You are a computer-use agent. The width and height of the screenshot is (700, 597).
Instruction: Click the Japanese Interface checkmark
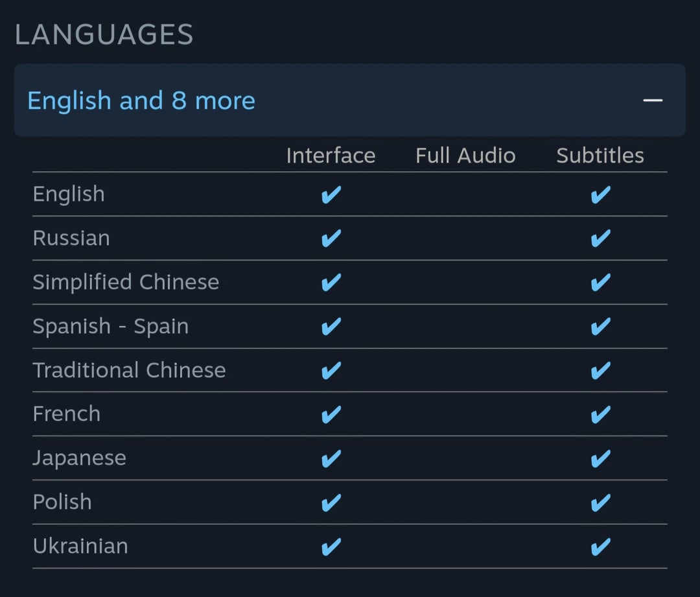pos(331,458)
